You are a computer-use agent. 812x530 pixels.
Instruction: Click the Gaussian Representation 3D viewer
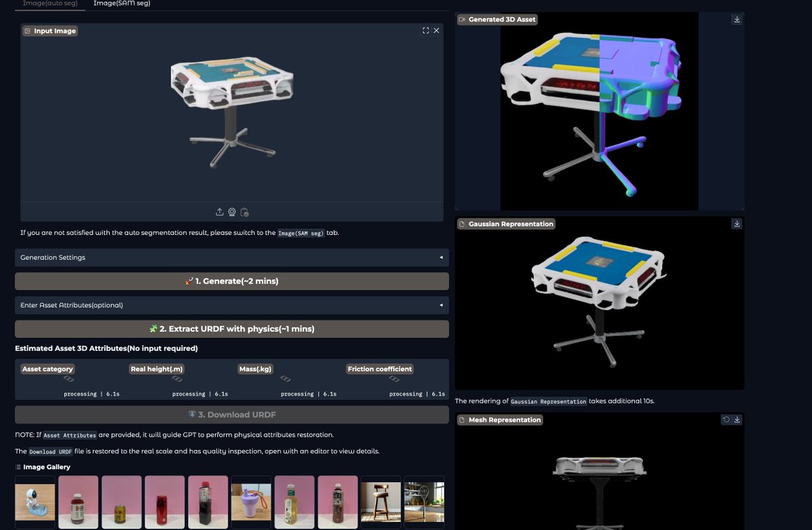[599, 303]
